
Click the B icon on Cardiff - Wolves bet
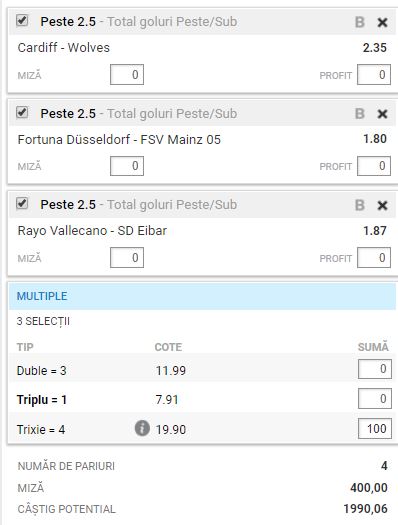pyautogui.click(x=360, y=22)
